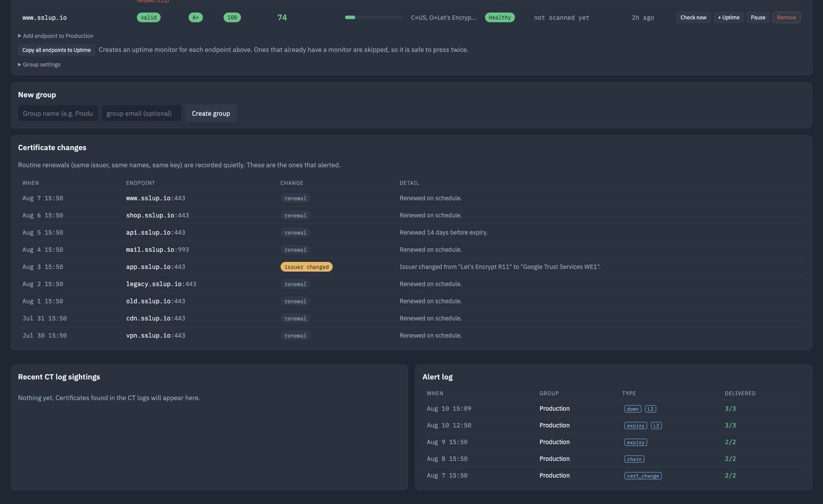
Task: Click 2/2 delivered in Aug 8 15:50 row
Action: tap(730, 459)
